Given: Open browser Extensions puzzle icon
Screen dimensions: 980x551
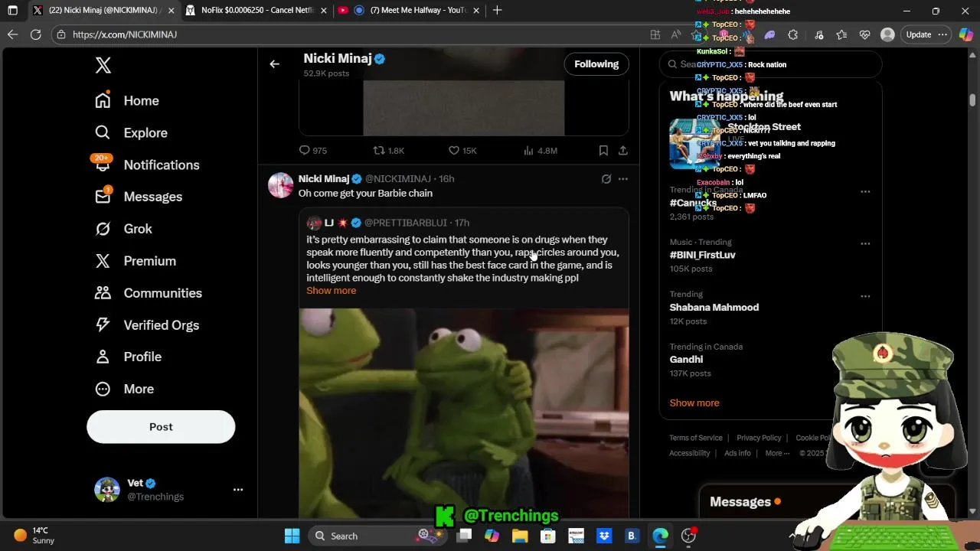Looking at the screenshot, I should pos(793,34).
